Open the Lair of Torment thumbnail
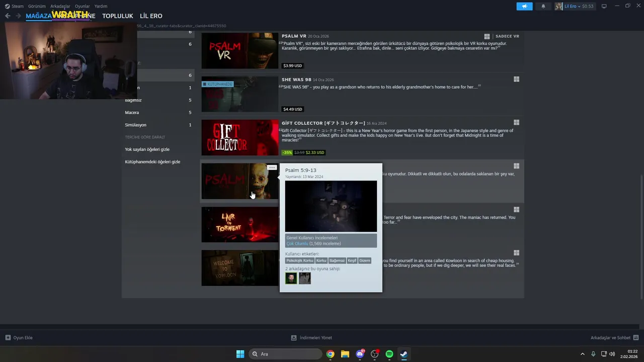The height and width of the screenshot is (362, 644). (239, 224)
